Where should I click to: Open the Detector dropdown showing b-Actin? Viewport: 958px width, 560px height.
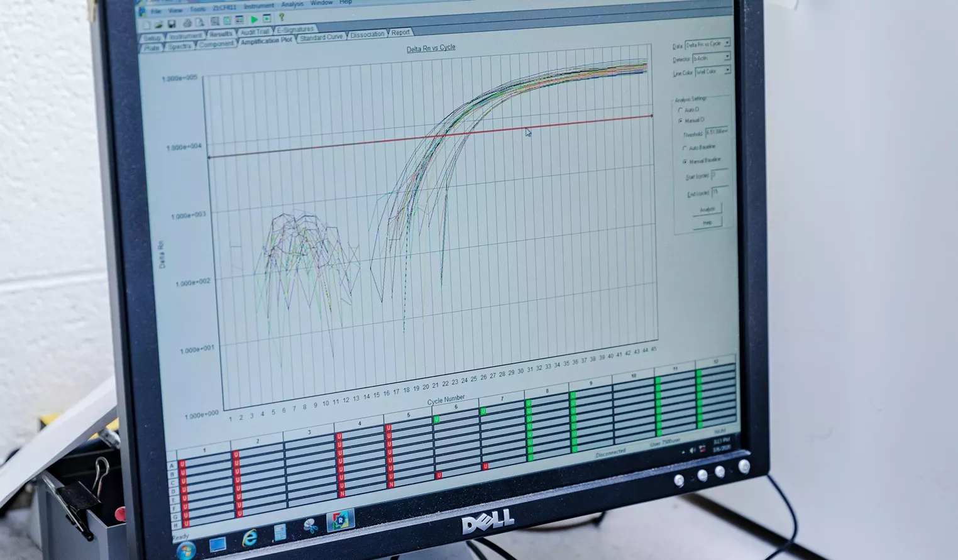pyautogui.click(x=712, y=58)
